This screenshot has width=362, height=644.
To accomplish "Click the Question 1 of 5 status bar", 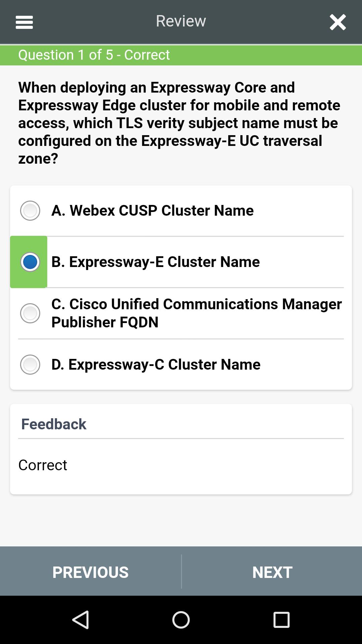I will tap(181, 55).
